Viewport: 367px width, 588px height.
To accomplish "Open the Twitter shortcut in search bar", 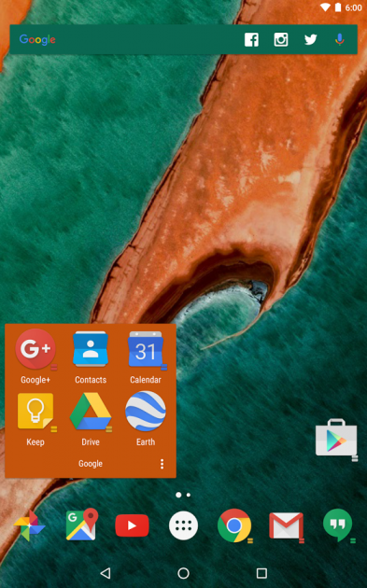I will point(310,39).
